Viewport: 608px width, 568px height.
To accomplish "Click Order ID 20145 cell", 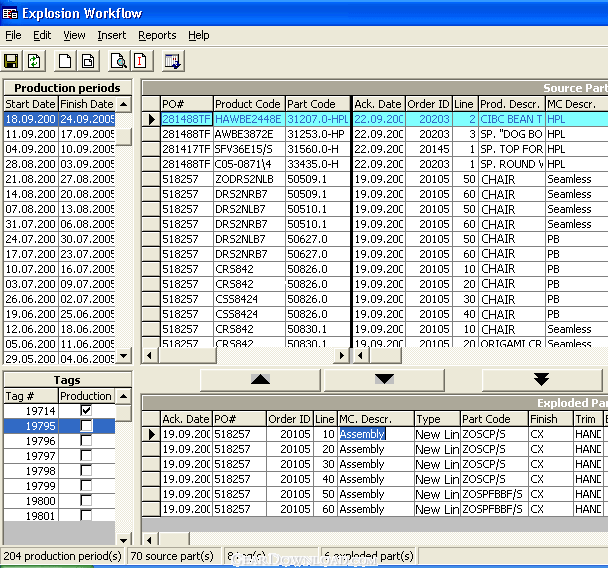I will (428, 149).
